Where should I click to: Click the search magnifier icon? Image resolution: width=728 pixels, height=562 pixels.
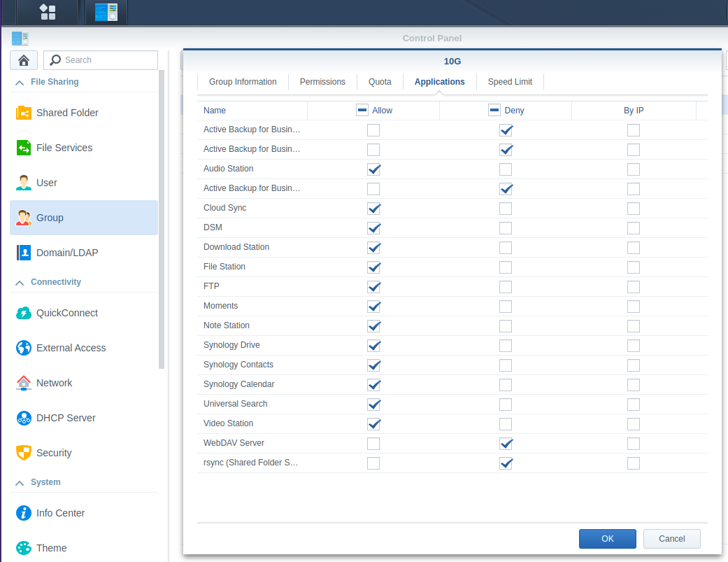[55, 60]
